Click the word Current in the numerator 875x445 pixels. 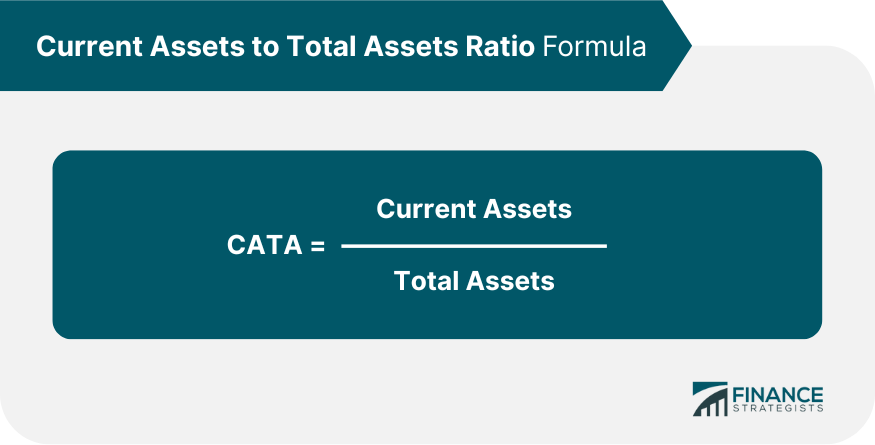coord(424,209)
